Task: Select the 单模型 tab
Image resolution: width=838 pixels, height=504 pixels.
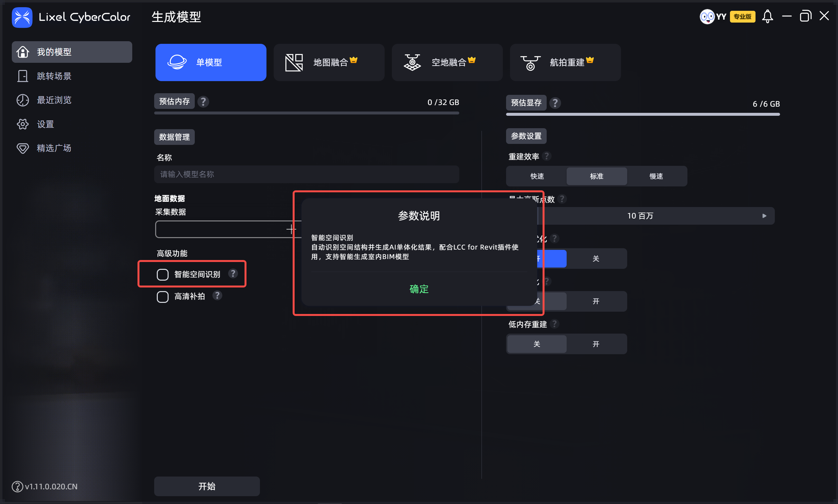Action: click(211, 62)
